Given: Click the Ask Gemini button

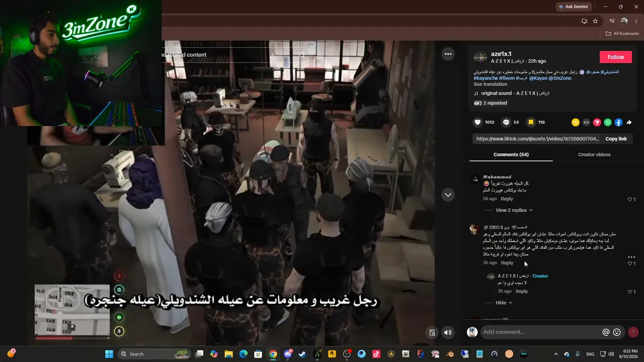Looking at the screenshot, I should pos(573,7).
